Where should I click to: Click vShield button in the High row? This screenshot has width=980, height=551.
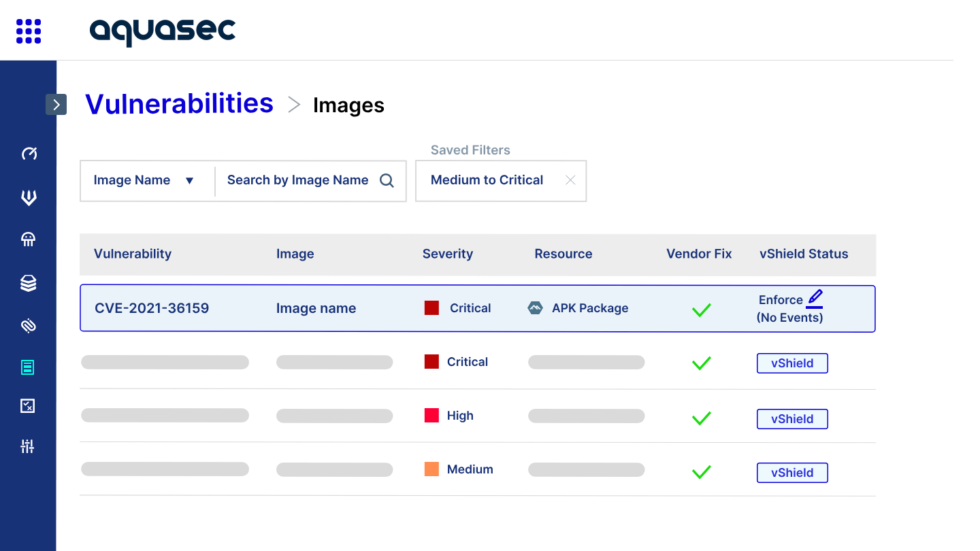pos(792,419)
